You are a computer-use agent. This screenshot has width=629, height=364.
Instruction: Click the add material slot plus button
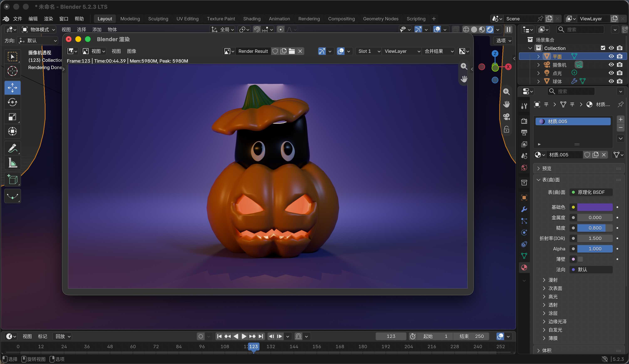(x=620, y=119)
